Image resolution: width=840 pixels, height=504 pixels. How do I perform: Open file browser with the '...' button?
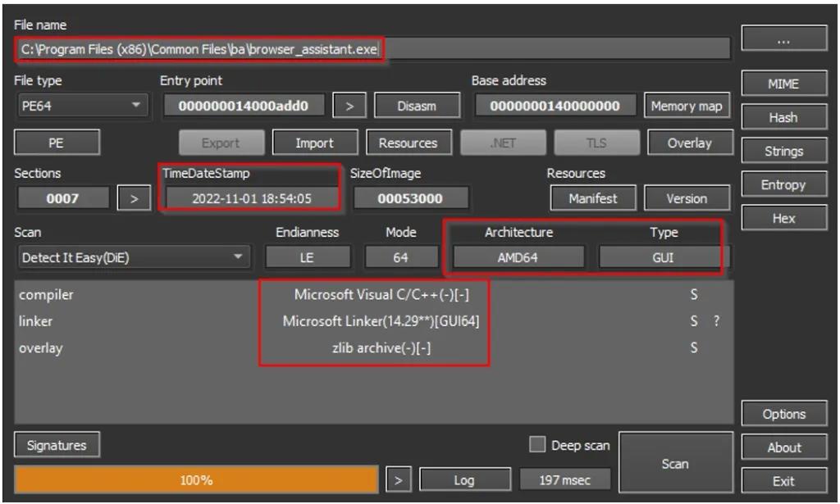click(x=783, y=39)
